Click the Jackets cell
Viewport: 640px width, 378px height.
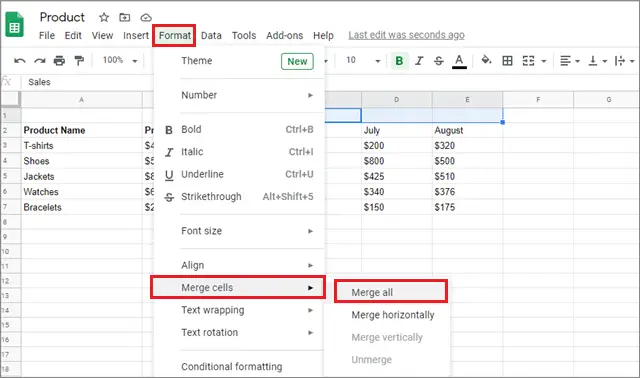coord(82,177)
